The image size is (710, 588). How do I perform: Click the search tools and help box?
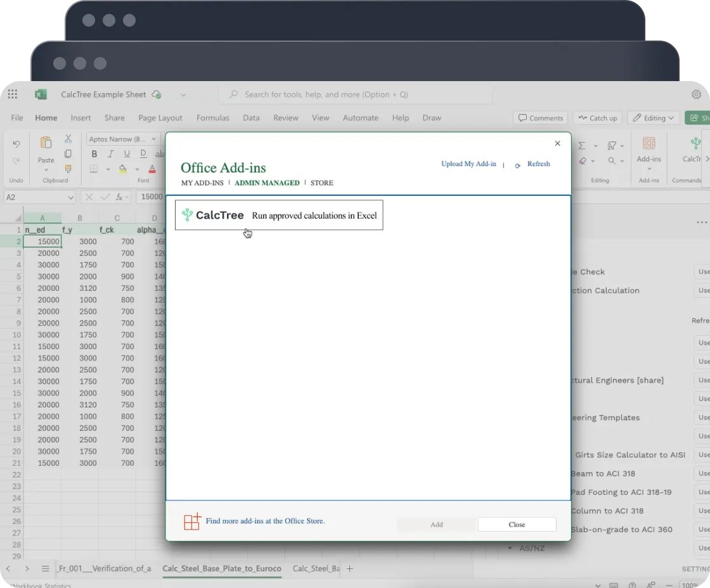(356, 94)
